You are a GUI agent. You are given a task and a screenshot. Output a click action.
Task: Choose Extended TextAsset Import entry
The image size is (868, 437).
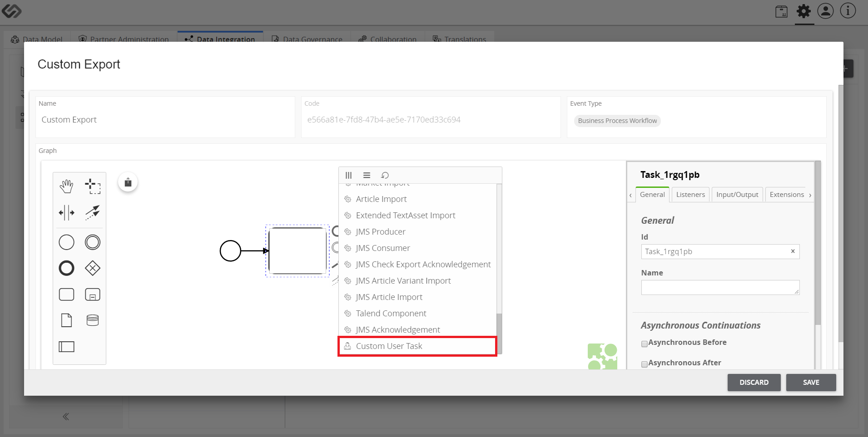418,216
